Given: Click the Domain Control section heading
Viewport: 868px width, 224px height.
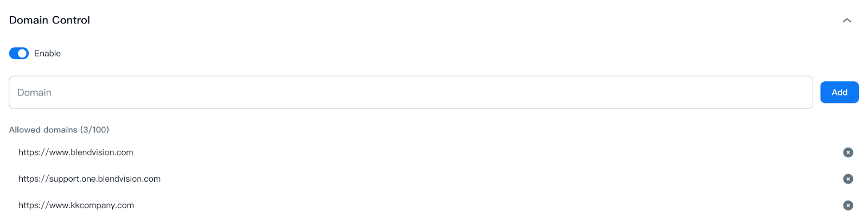Looking at the screenshot, I should coord(49,20).
